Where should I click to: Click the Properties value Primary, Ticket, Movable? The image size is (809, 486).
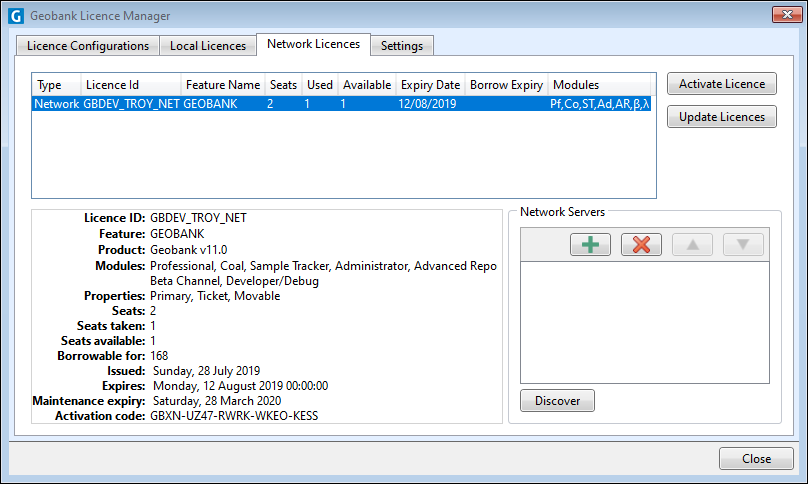[215, 296]
